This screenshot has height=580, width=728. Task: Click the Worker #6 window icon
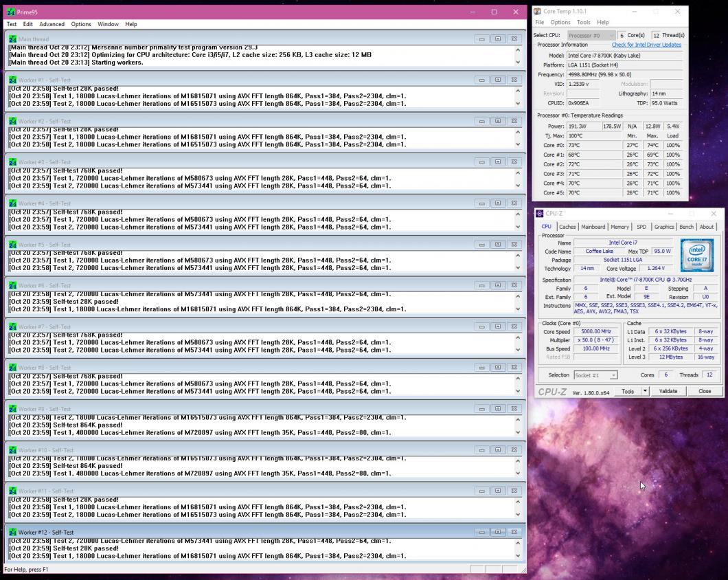click(x=12, y=285)
